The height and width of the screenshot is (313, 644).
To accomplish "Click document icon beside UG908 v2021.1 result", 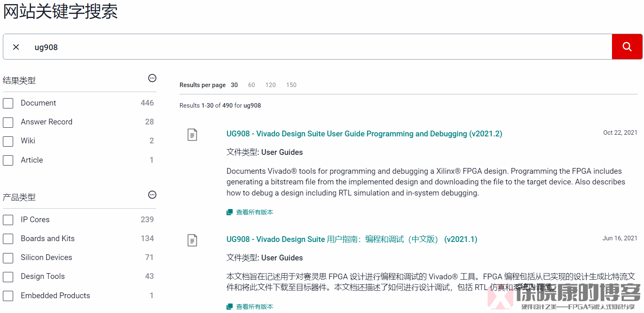I will [192, 240].
